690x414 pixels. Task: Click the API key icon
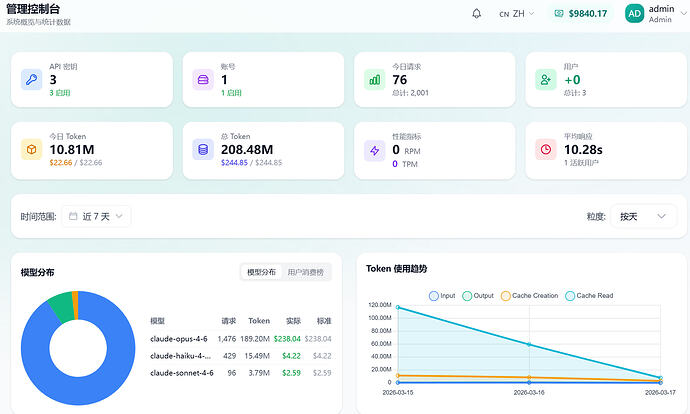pos(32,80)
